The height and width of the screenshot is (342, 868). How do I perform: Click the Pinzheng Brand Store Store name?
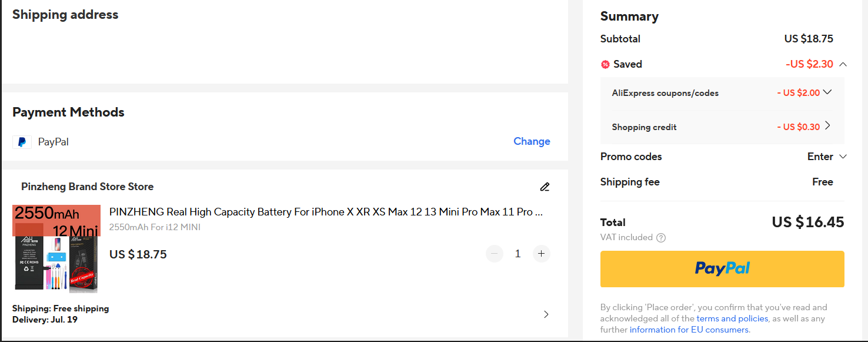[87, 187]
